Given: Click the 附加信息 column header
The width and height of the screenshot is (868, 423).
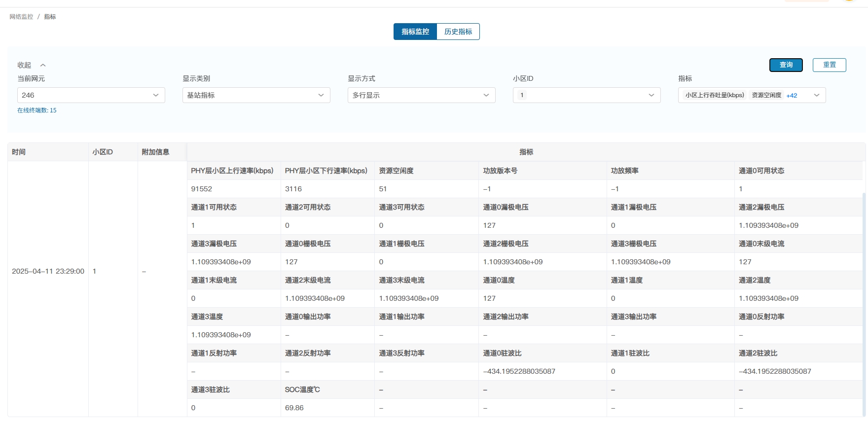Looking at the screenshot, I should point(162,152).
